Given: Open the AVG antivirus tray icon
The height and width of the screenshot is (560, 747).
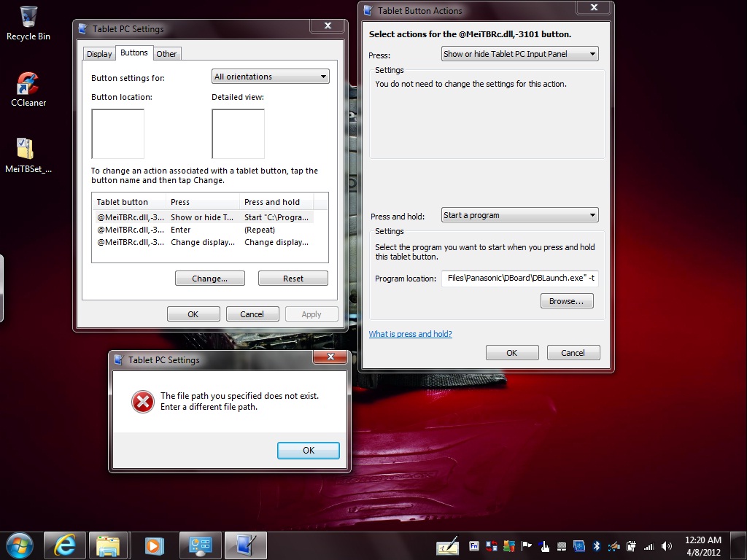Looking at the screenshot, I should pyautogui.click(x=508, y=546).
